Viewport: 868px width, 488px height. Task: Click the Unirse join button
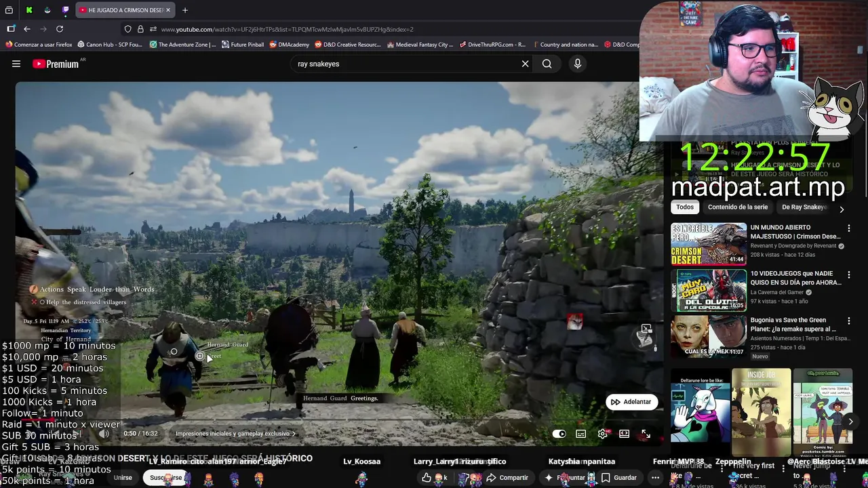[x=123, y=478]
